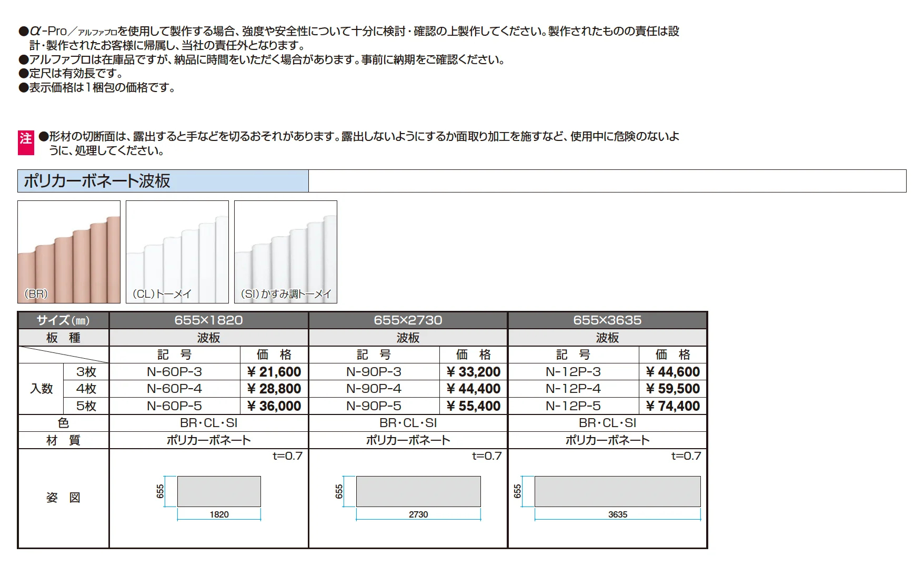The height and width of the screenshot is (567, 924).
Task: Click the 655×2730 size column header
Action: (x=408, y=320)
